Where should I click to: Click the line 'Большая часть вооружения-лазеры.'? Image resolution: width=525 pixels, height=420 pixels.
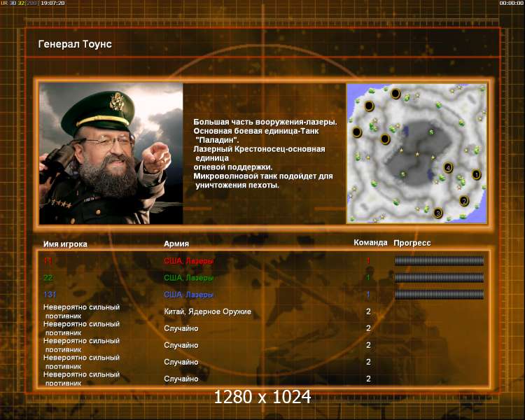click(x=265, y=122)
